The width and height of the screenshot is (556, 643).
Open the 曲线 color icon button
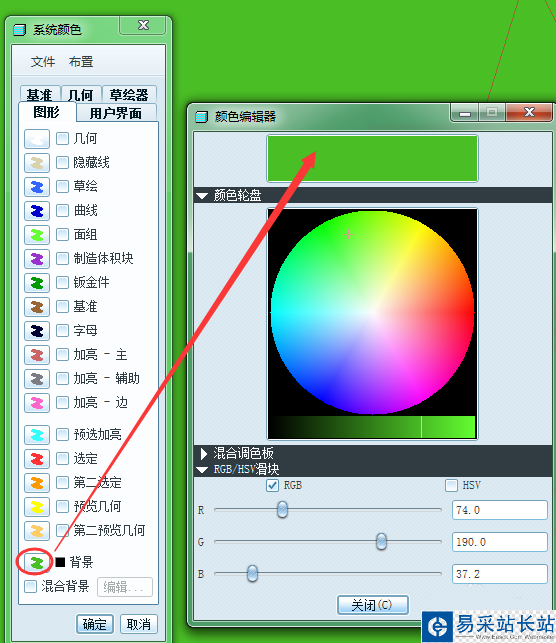pos(37,211)
